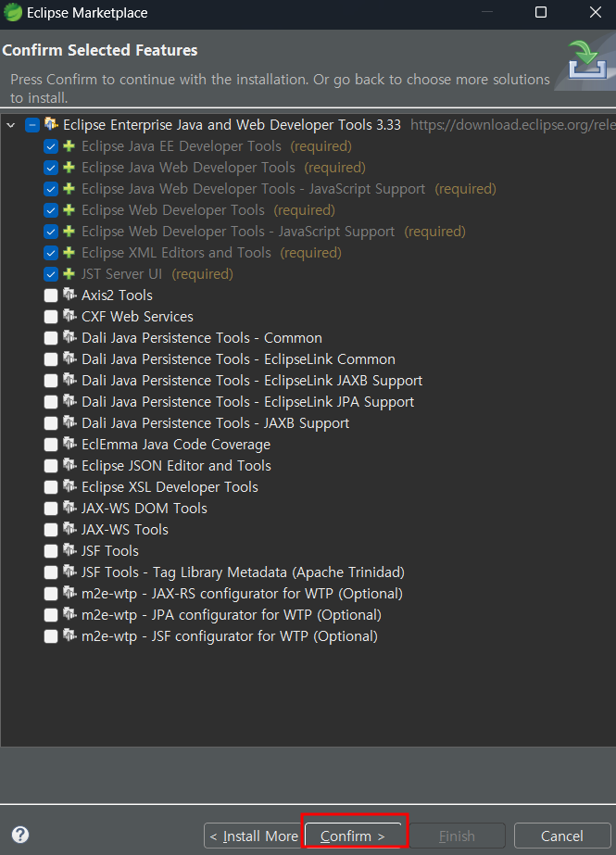Image resolution: width=616 pixels, height=855 pixels.
Task: Click green plus icon for Eclipse Java Web Developer Tools
Action: pos(69,168)
